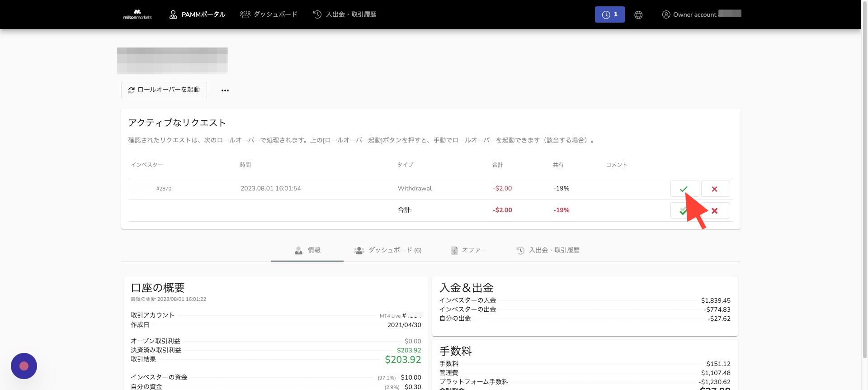Switch to the ダッシュボード (6) tab
Image resolution: width=868 pixels, height=390 pixels.
click(388, 250)
